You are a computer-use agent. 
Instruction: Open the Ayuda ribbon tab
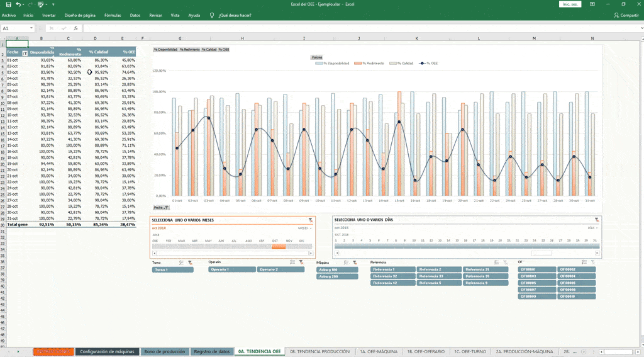(x=194, y=15)
